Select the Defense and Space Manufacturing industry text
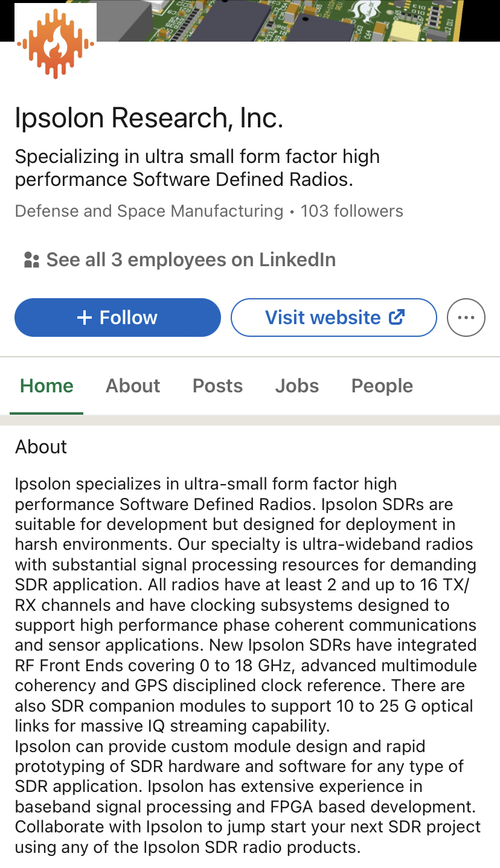Screen dimensions: 500x868 coord(149,211)
